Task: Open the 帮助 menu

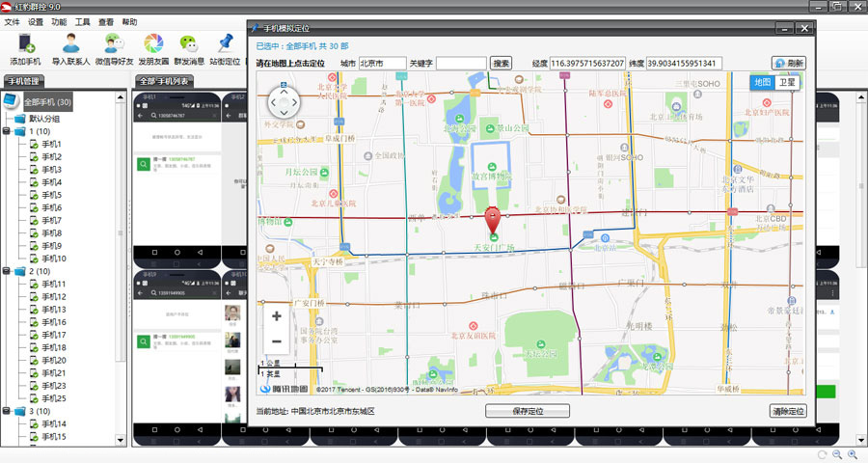Action: 129,22
